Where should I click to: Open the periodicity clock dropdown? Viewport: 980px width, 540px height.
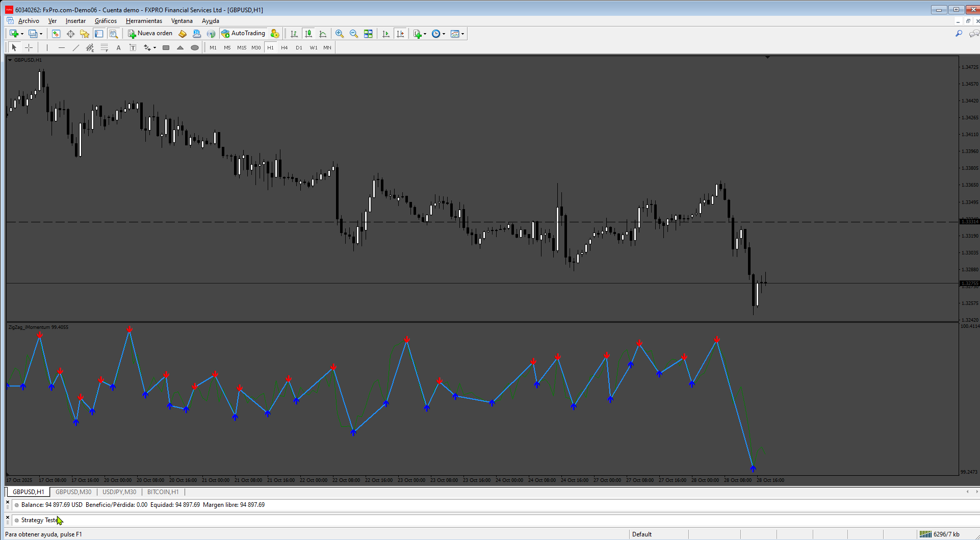click(444, 34)
